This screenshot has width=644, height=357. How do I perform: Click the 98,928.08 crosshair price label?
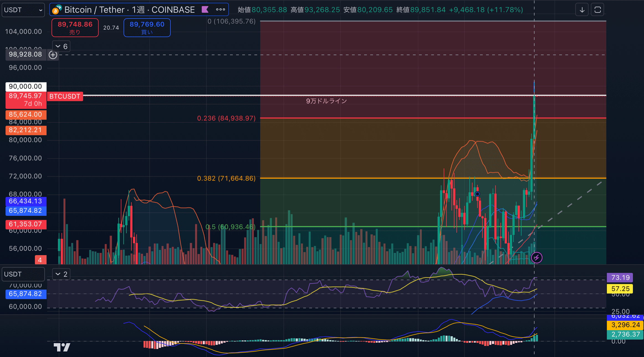26,54
